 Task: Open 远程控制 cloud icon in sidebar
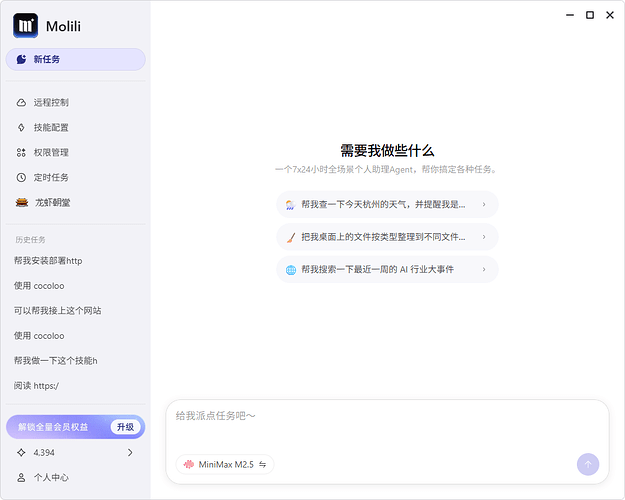tap(22, 103)
